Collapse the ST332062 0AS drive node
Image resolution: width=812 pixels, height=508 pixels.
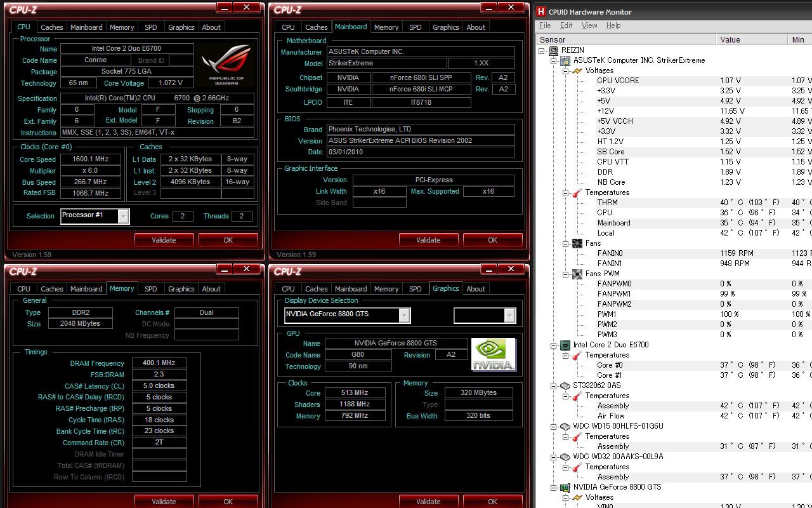pos(554,385)
